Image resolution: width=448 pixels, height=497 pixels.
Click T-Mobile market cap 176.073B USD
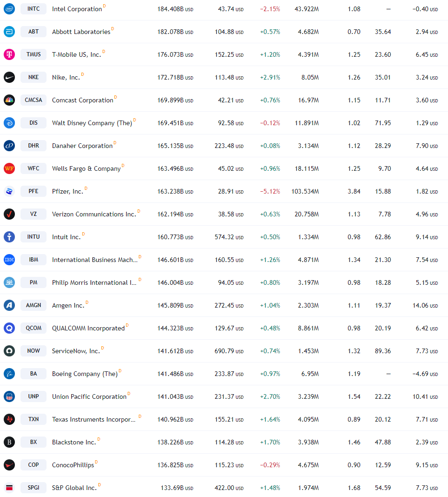point(175,54)
